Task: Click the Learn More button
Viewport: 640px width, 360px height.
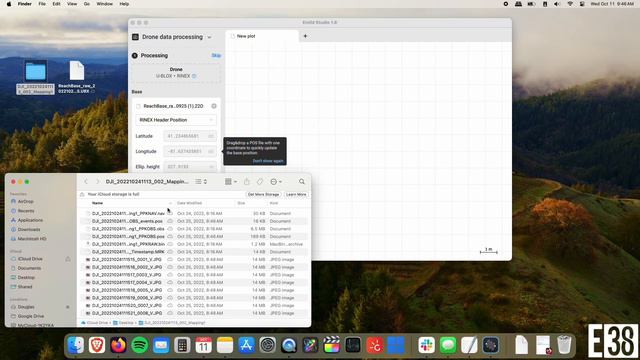Action: pyautogui.click(x=296, y=194)
